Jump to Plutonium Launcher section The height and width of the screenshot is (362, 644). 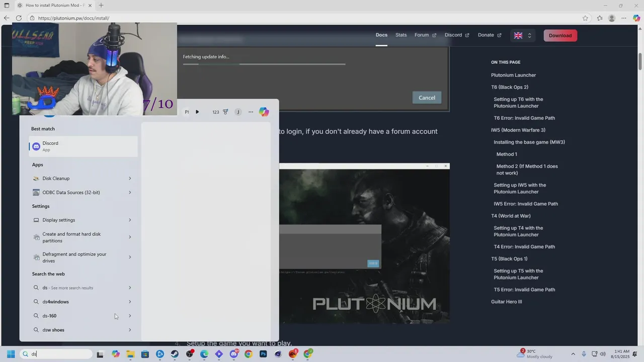(513, 75)
